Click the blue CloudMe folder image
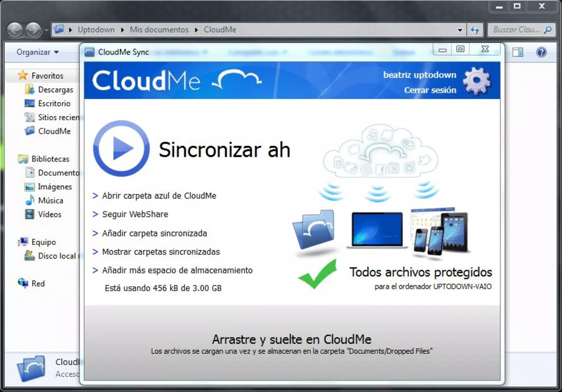The width and height of the screenshot is (562, 392). (315, 230)
